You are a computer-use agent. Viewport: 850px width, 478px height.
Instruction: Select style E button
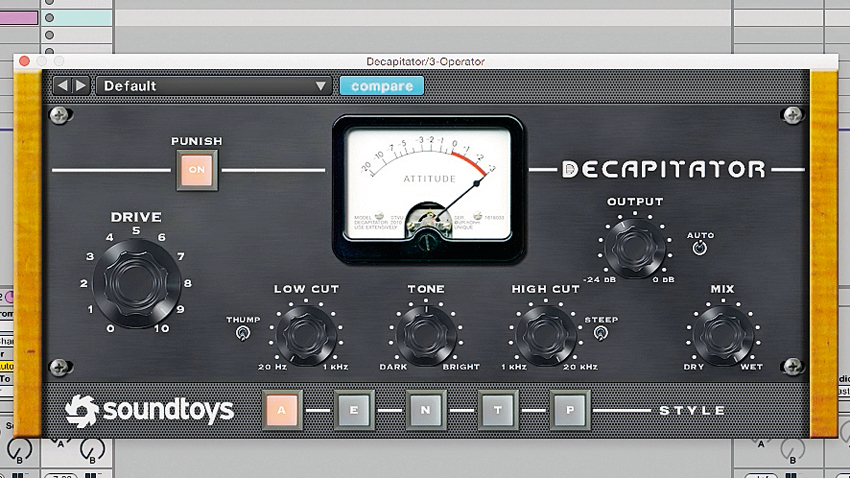(x=353, y=410)
